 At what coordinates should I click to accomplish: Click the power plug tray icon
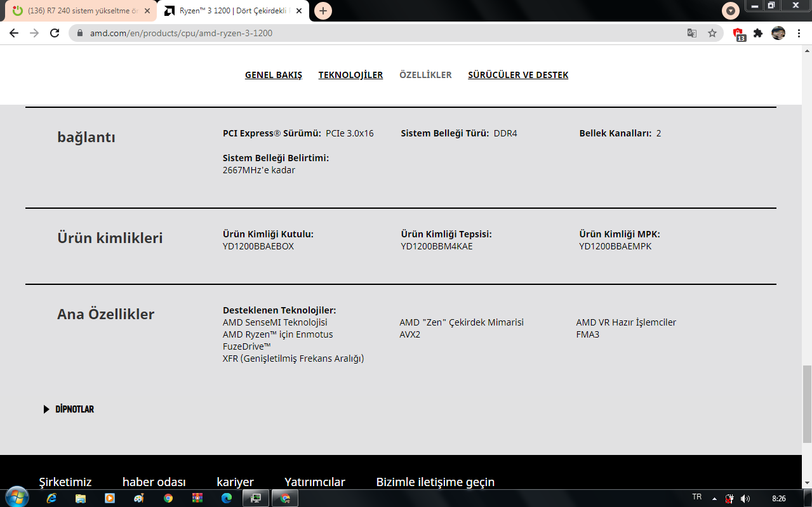point(729,498)
